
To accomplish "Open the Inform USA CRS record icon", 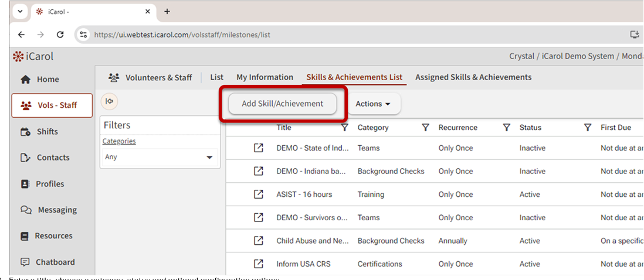I will point(258,264).
